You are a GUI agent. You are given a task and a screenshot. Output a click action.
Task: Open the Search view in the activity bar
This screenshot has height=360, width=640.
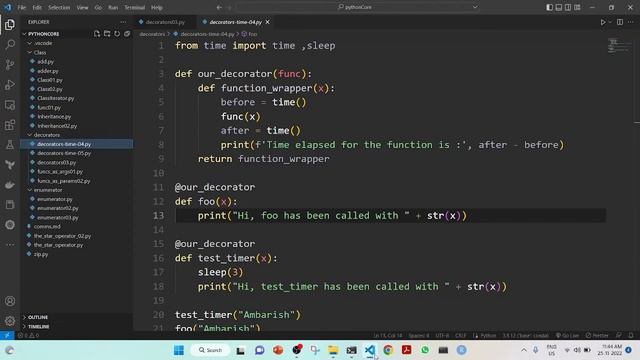10,44
